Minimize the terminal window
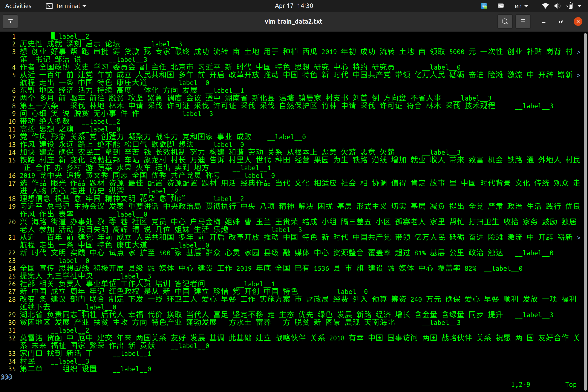The height and width of the screenshot is (392, 588). tap(544, 22)
